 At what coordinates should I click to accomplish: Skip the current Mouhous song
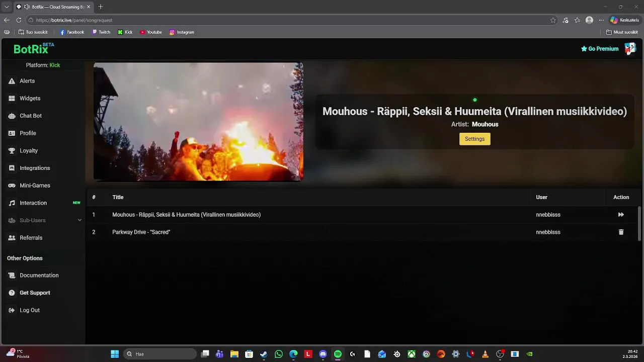(621, 215)
